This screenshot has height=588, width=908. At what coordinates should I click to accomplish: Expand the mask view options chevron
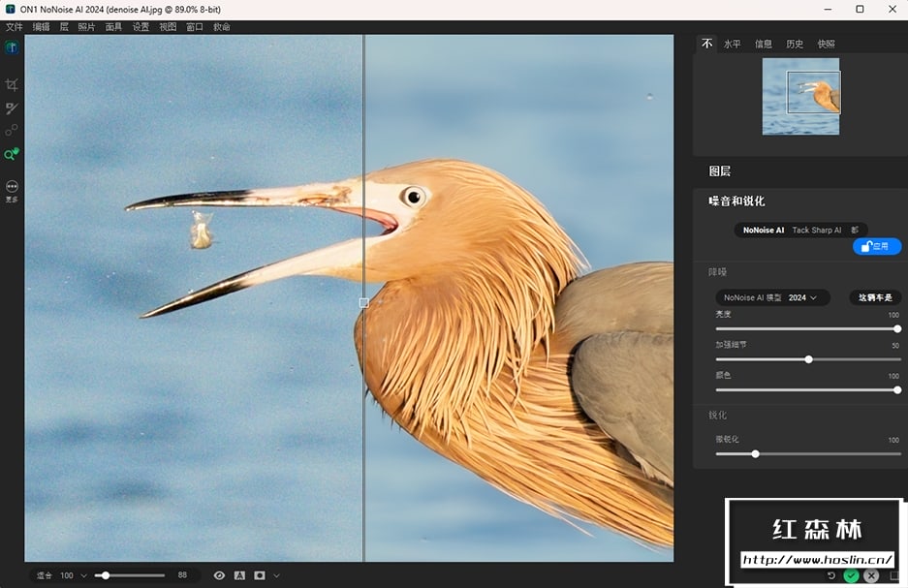tap(276, 575)
